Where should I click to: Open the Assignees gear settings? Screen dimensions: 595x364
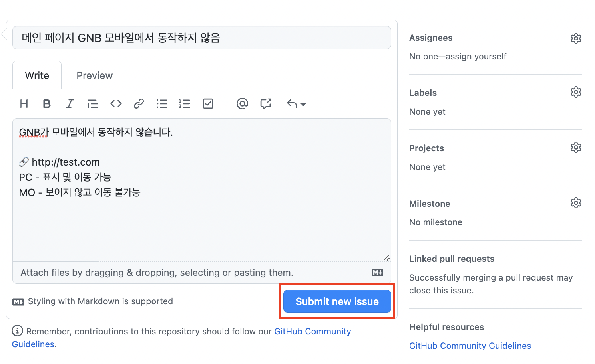(x=576, y=38)
